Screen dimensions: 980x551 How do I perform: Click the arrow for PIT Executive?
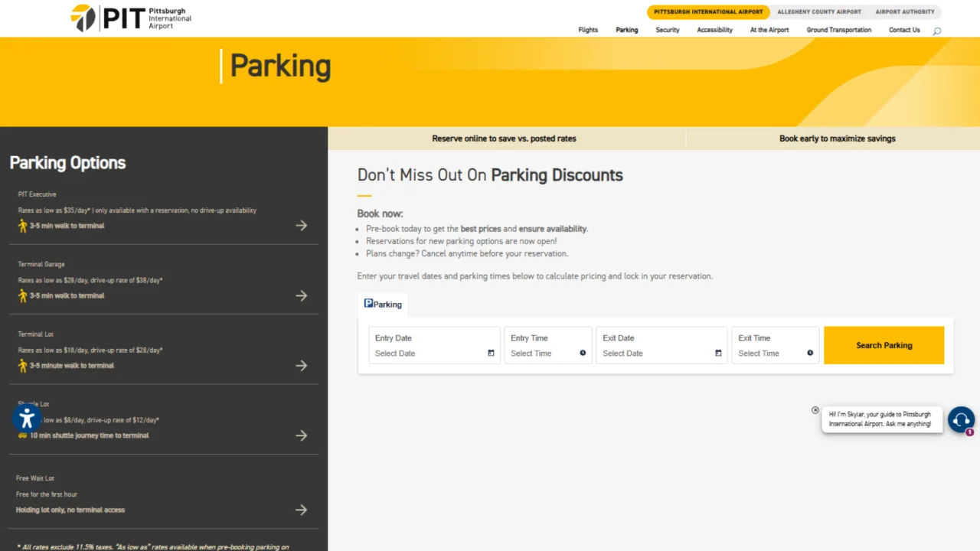(x=302, y=226)
